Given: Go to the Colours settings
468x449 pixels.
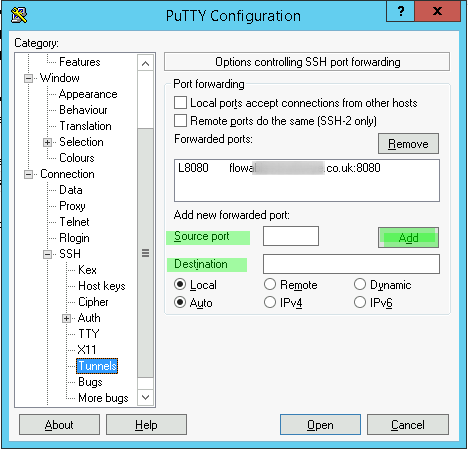Looking at the screenshot, I should (77, 158).
